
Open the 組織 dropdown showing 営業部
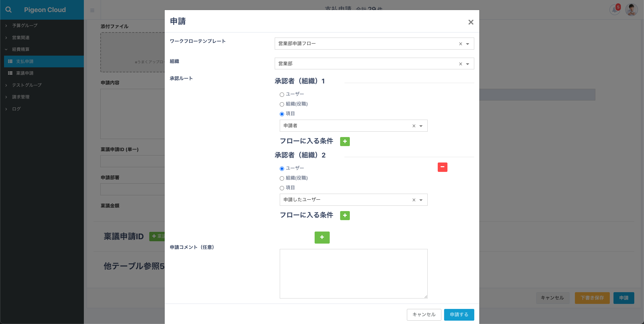(x=468, y=64)
